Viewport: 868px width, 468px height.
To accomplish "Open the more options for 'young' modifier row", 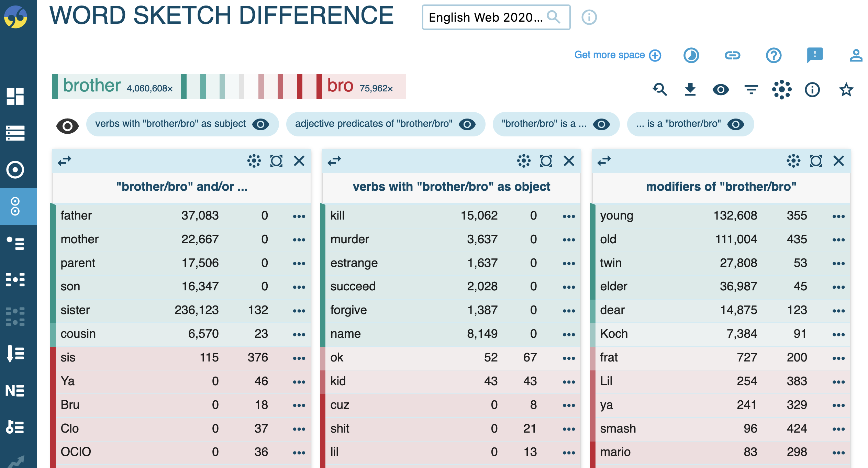I will (x=838, y=216).
